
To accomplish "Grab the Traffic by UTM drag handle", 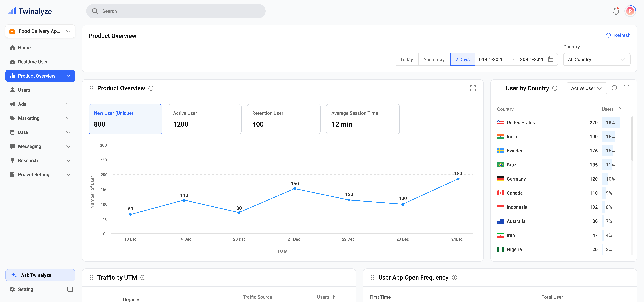I will click(x=91, y=278).
